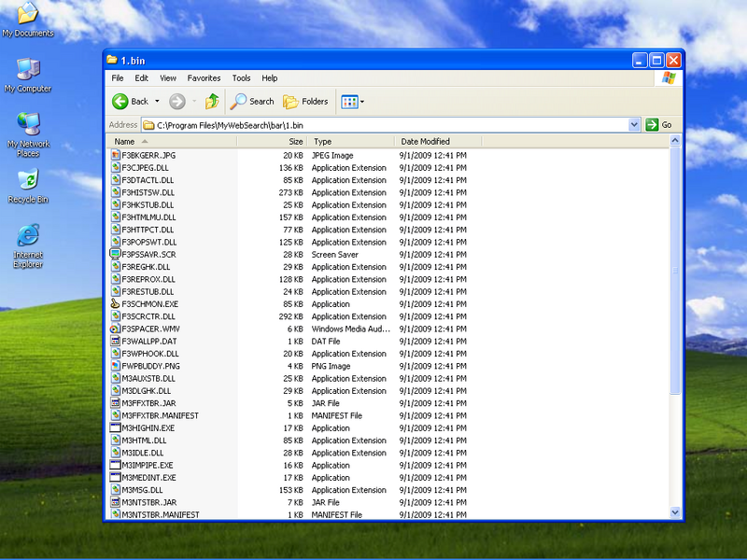Open the Tools menu

[x=241, y=78]
